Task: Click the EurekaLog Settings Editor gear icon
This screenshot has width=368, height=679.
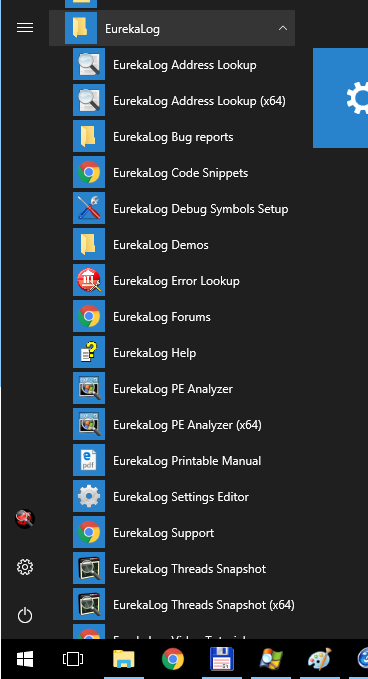Action: (89, 495)
